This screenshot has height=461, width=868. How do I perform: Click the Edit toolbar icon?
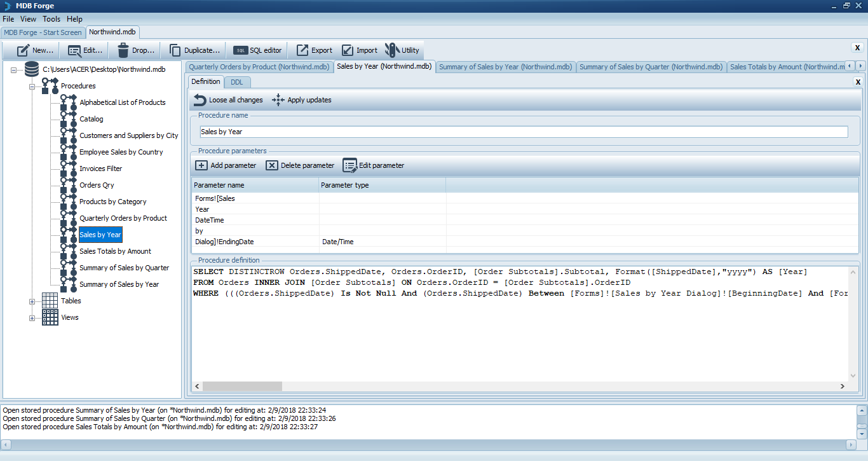click(74, 50)
